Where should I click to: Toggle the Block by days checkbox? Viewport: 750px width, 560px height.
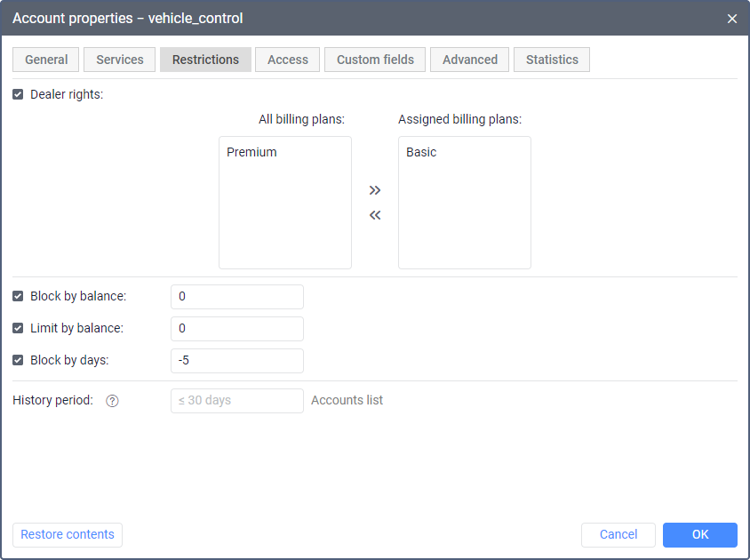pos(18,360)
